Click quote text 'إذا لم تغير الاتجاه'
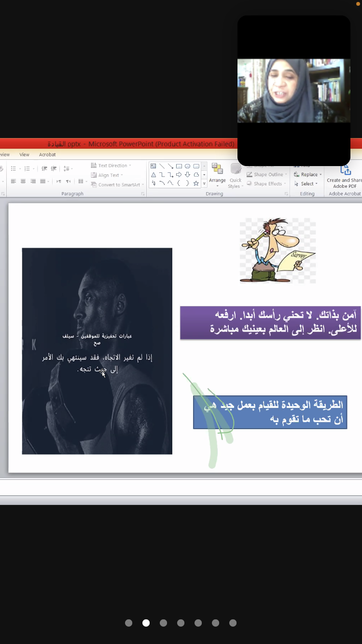The height and width of the screenshot is (644, 362). 97,364
